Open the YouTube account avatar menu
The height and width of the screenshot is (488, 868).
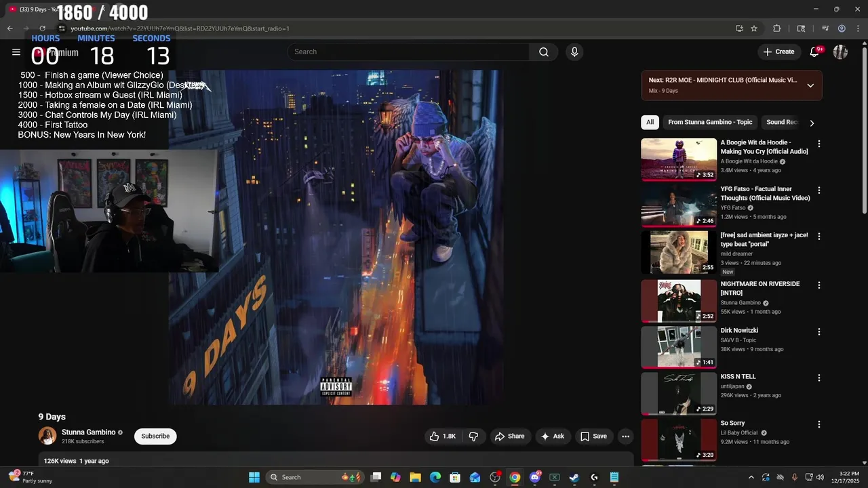[840, 52]
